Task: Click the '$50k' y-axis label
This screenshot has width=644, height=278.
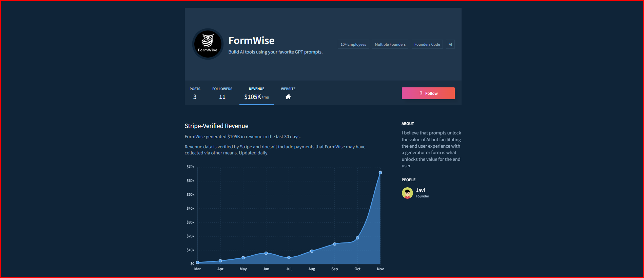Action: pos(191,195)
